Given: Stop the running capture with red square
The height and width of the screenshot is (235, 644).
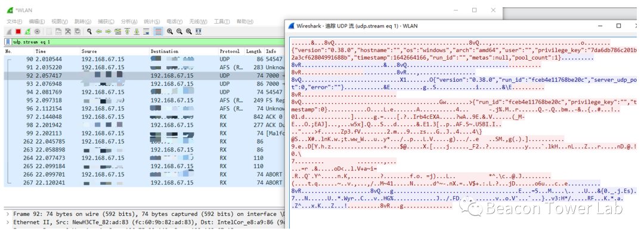Looking at the screenshot, I should pos(18,32).
